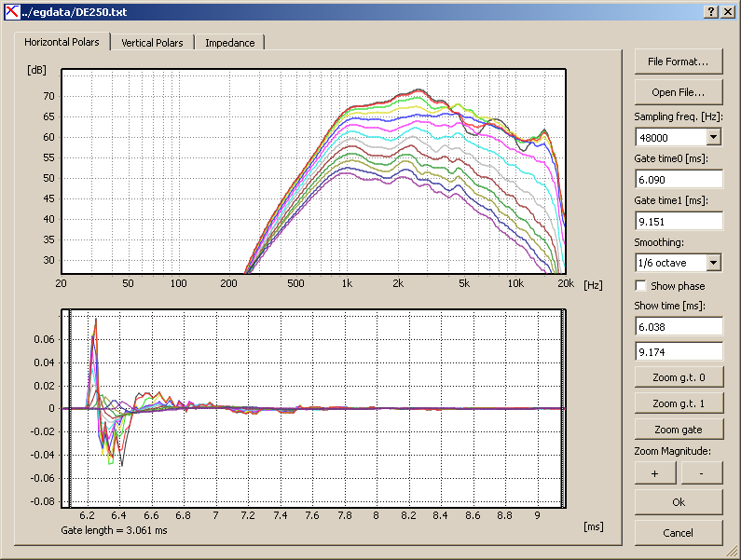Click the Smoothing: label
This screenshot has width=741, height=560.
tap(660, 242)
